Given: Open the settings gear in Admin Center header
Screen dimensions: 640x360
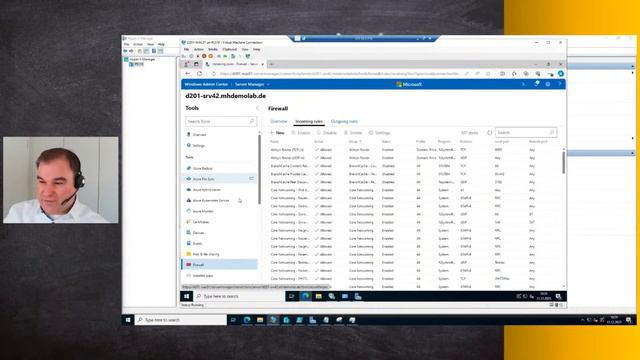Looking at the screenshot, I should 548,84.
